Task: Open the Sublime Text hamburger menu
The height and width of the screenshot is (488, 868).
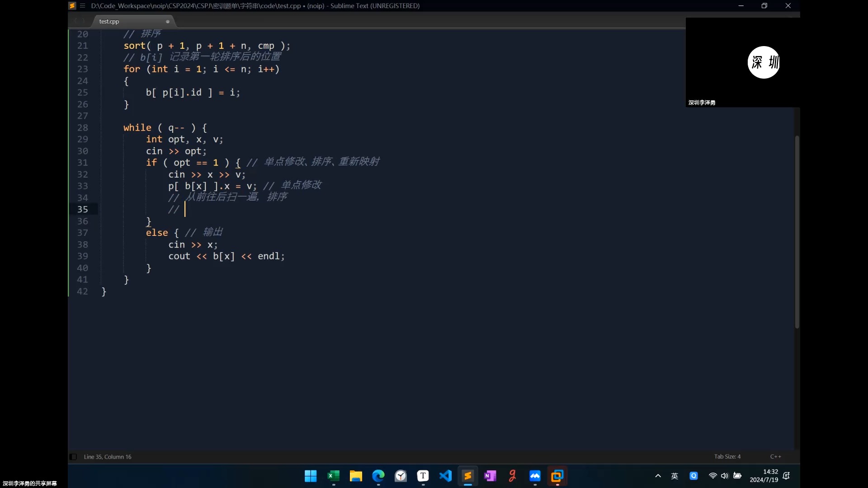Action: pos(83,6)
